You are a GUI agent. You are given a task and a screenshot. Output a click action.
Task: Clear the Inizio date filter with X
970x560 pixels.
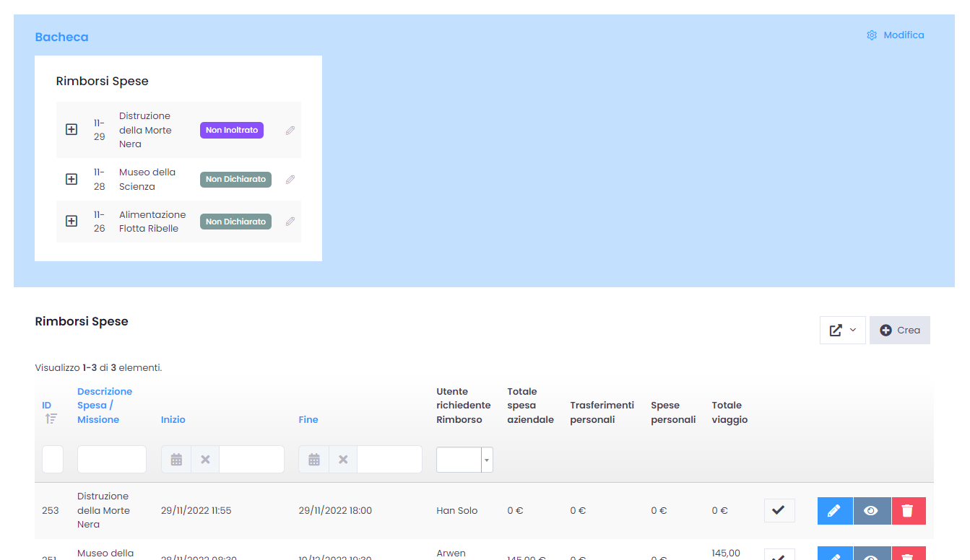point(205,460)
